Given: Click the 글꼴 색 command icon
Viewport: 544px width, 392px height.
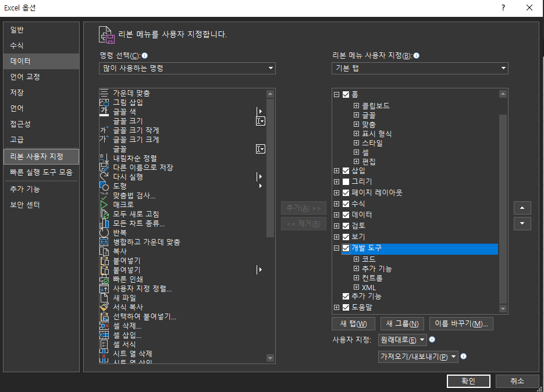Looking at the screenshot, I should click(x=104, y=112).
